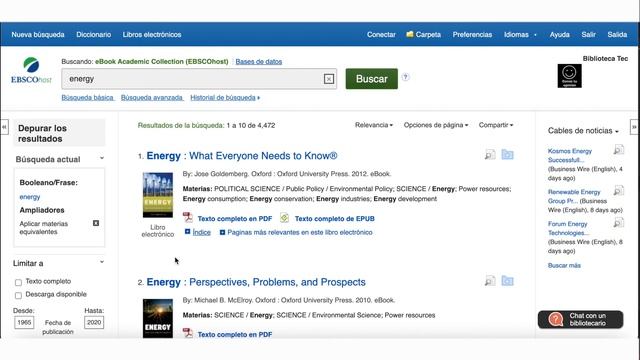Viewport: 640px width, 360px height.
Task: Open Cables de noticias dropdown
Action: point(583,131)
